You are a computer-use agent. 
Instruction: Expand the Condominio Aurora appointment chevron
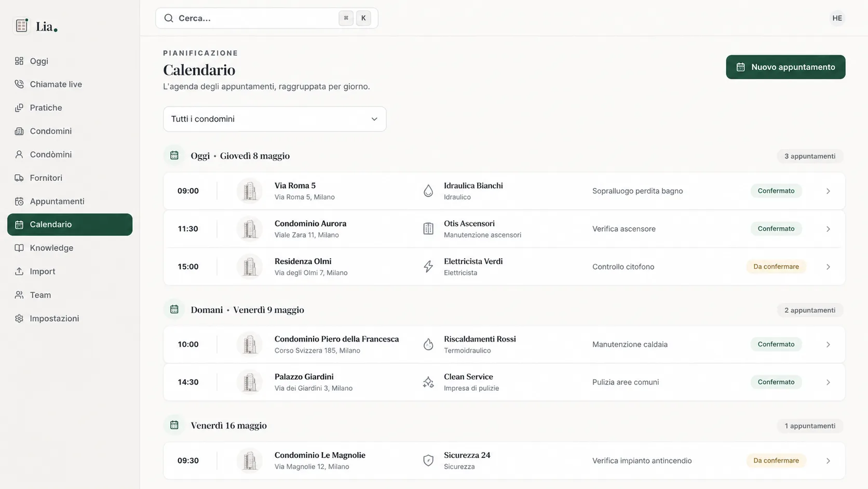pos(828,229)
